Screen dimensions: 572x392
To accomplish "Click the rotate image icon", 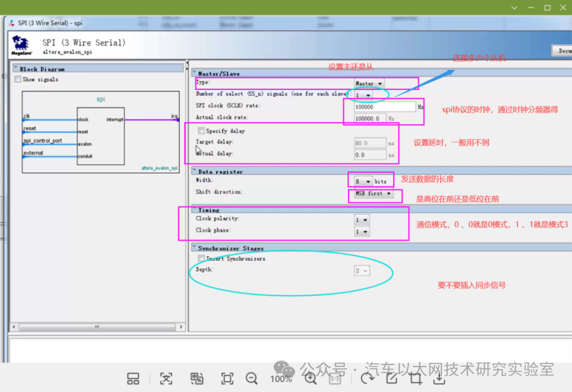I will click(x=368, y=379).
